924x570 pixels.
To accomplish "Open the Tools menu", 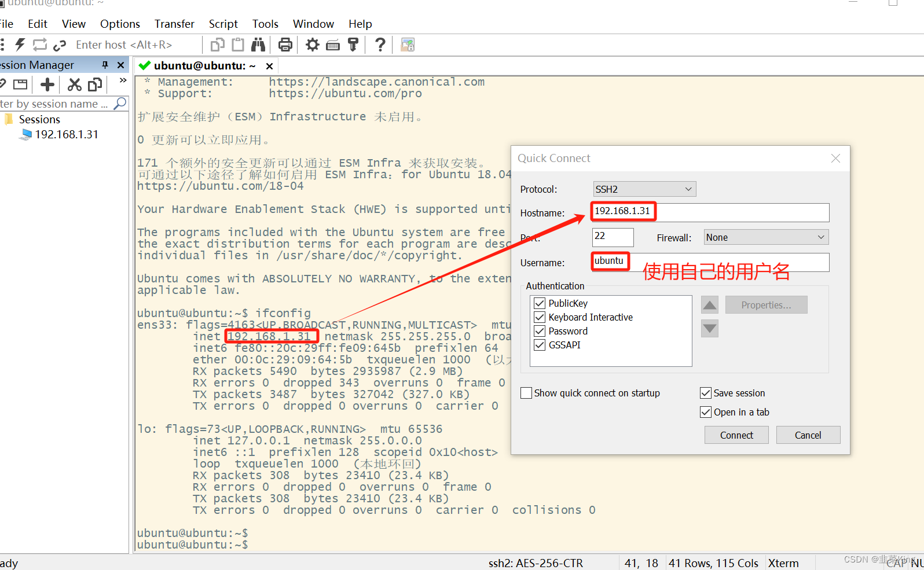I will coord(265,24).
